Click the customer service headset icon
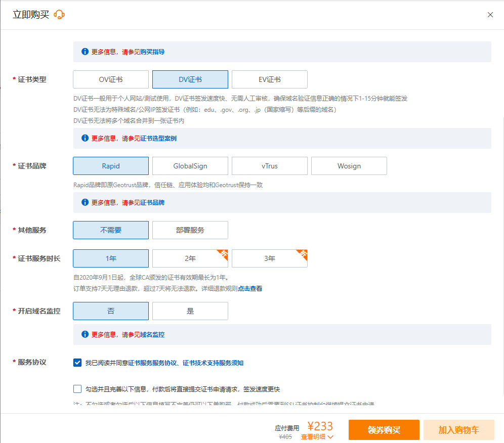504x443 pixels. click(x=59, y=15)
